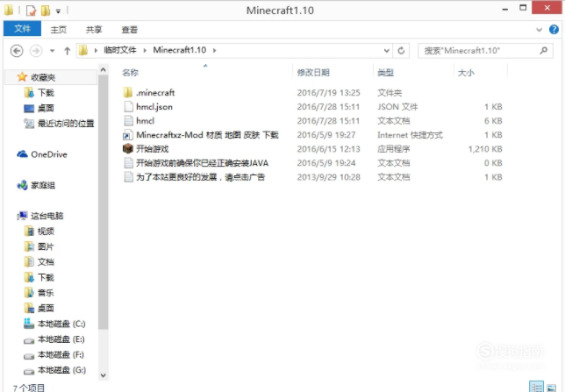Click the New Folder quick access icon
This screenshot has height=392, width=565.
tap(46, 11)
